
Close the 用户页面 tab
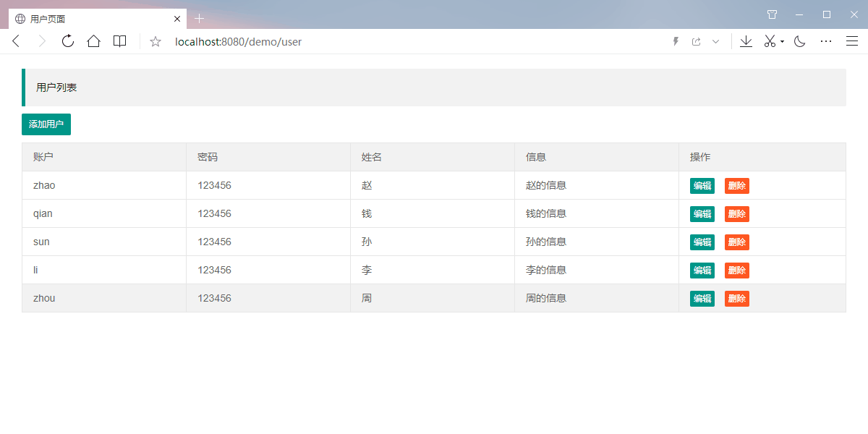coord(177,19)
